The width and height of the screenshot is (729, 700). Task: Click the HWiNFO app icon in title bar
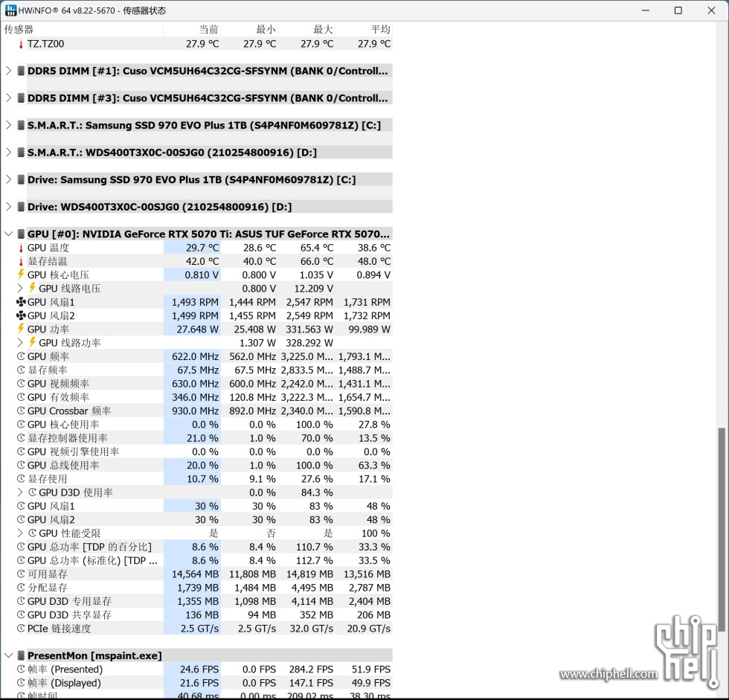tap(10, 10)
